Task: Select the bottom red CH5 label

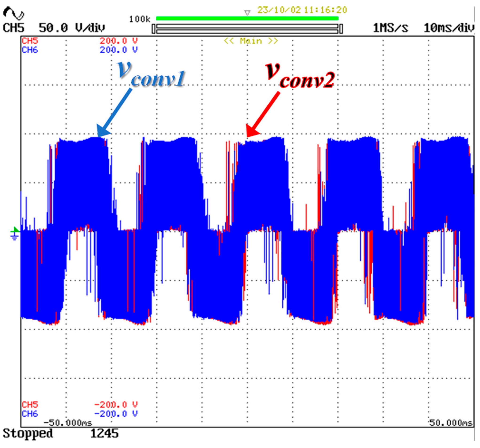Action: [30, 405]
